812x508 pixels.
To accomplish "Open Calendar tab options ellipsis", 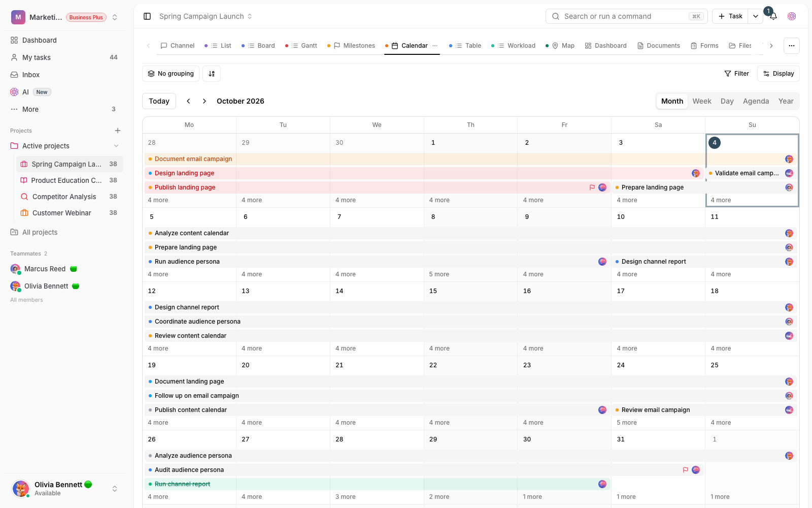I will 435,46.
